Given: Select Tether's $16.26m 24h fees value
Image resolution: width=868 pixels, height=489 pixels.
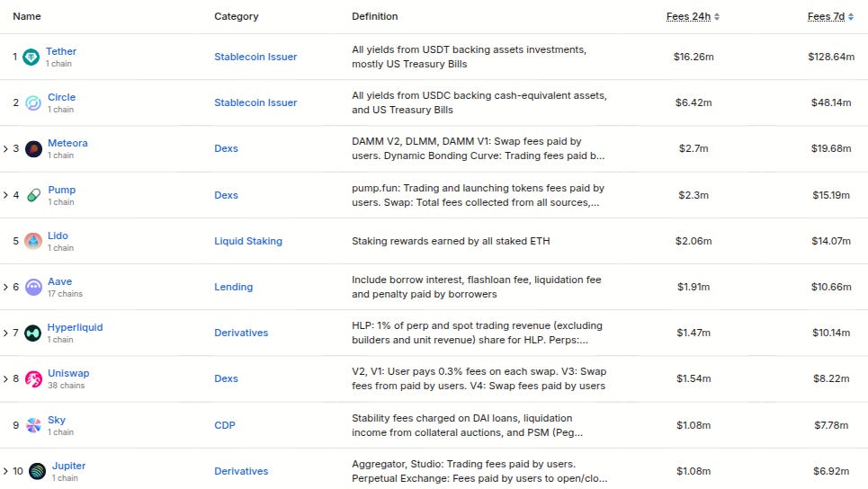Looking at the screenshot, I should tap(694, 57).
